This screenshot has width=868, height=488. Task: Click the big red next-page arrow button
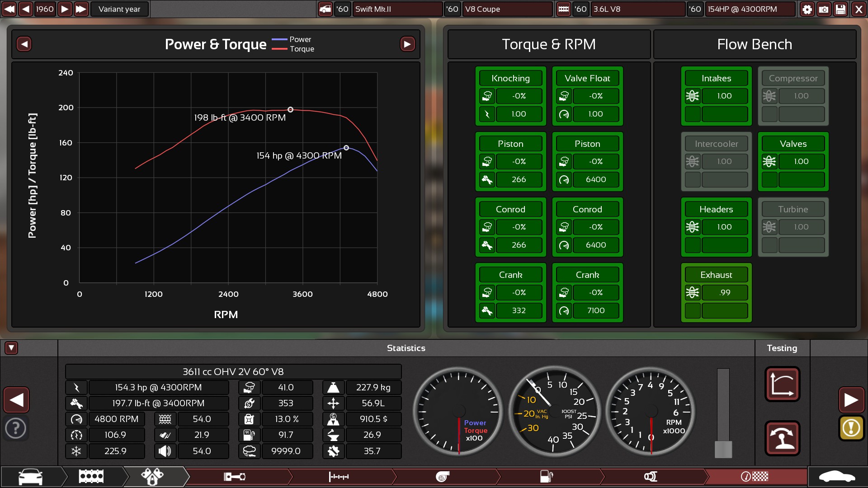click(x=851, y=400)
